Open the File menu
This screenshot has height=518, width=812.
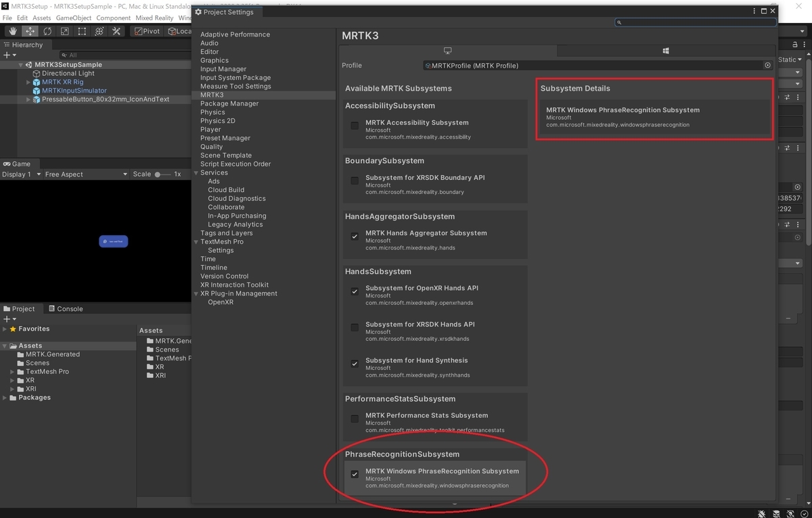pos(7,18)
